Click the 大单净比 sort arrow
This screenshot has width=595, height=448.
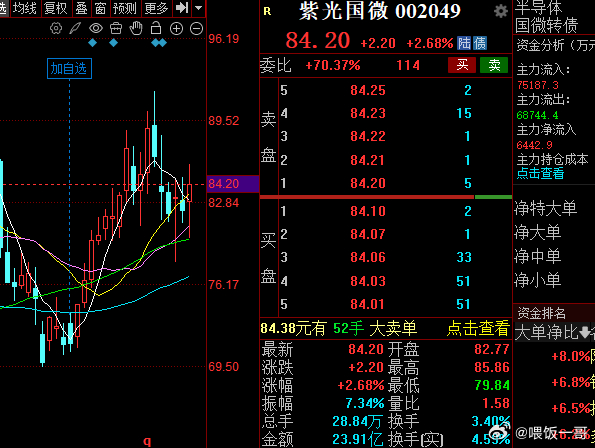pyautogui.click(x=586, y=332)
